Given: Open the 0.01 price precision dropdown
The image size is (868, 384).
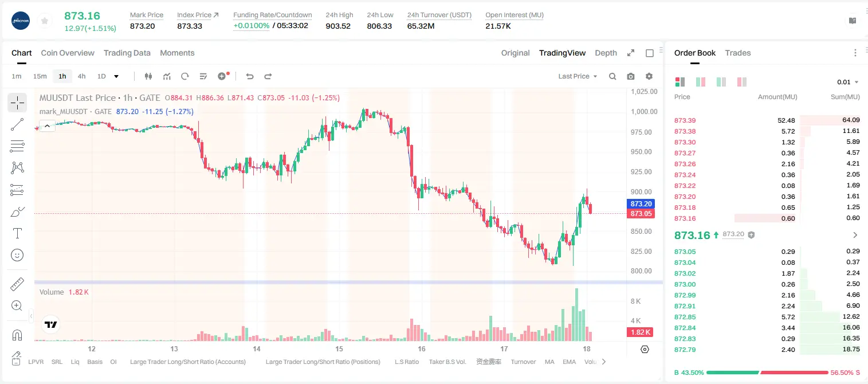Looking at the screenshot, I should tap(848, 82).
